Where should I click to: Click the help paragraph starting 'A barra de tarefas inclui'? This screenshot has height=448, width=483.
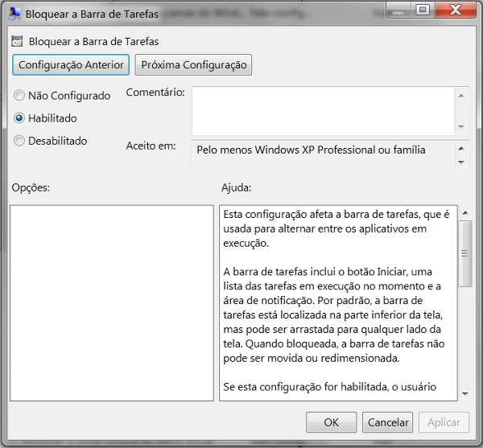tap(333, 315)
